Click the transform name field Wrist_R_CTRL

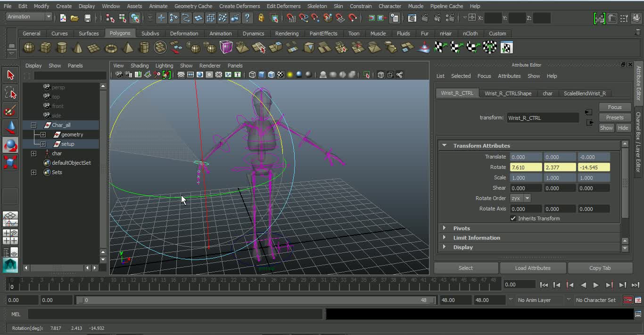pyautogui.click(x=543, y=118)
